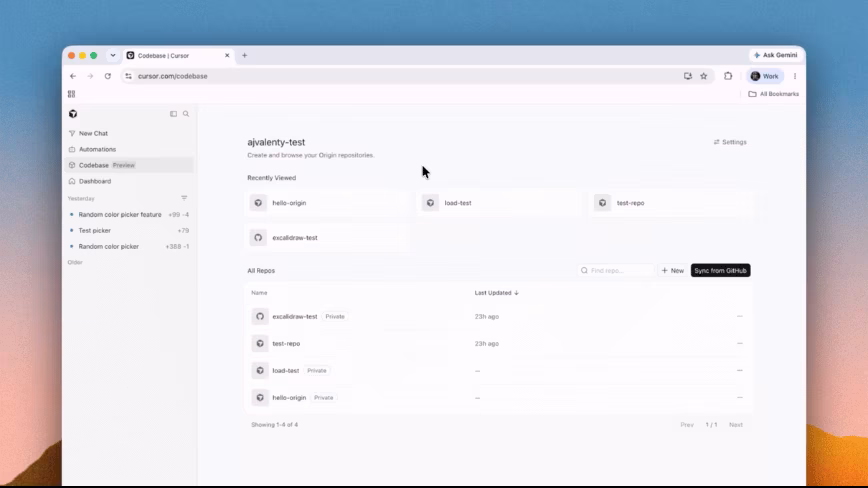Open the All Bookmarks folder
Viewport: 868px width, 488px height.
coord(773,94)
